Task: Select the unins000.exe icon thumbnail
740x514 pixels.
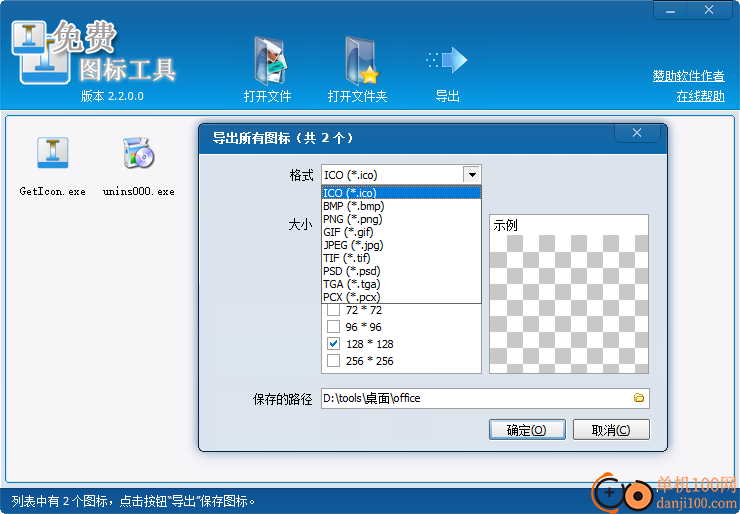Action: (139, 152)
